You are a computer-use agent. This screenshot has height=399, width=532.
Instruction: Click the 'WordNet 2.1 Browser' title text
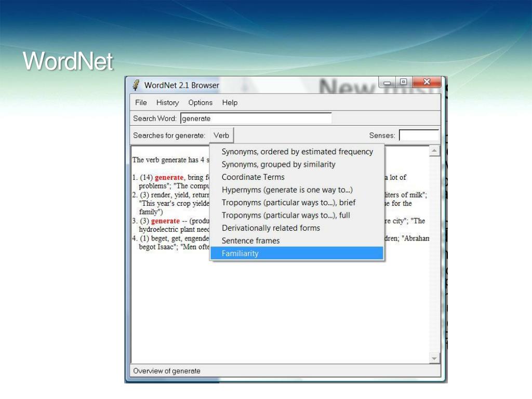click(181, 85)
